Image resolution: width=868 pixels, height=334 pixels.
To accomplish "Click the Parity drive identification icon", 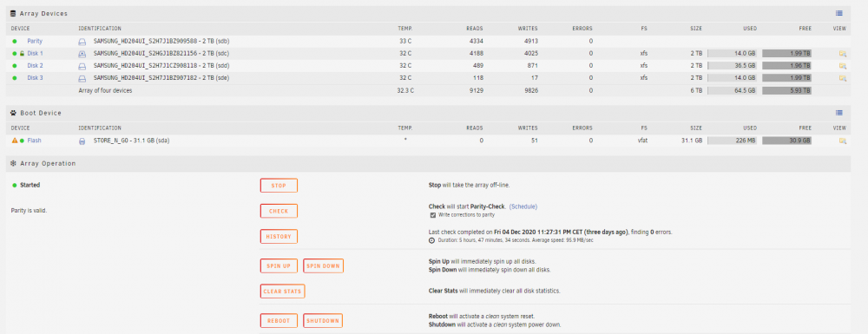I will [x=82, y=42].
